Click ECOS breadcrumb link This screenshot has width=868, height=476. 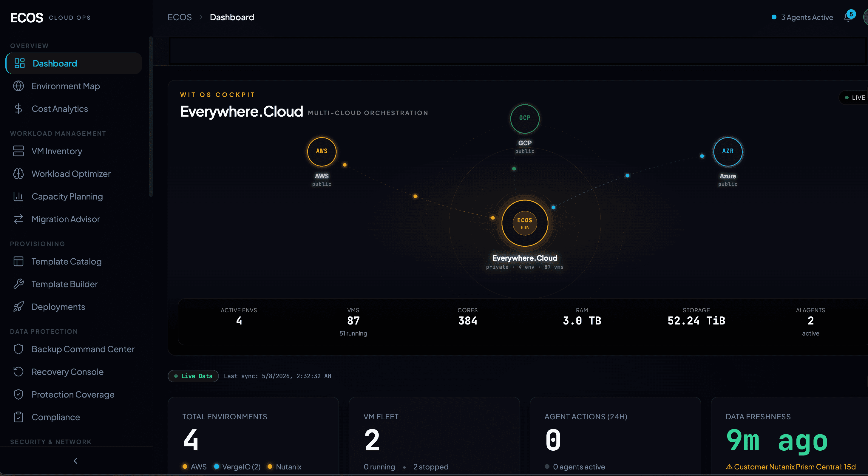tap(180, 17)
